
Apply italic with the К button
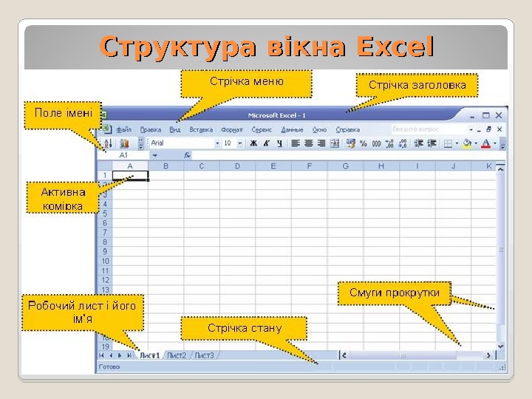[x=266, y=143]
